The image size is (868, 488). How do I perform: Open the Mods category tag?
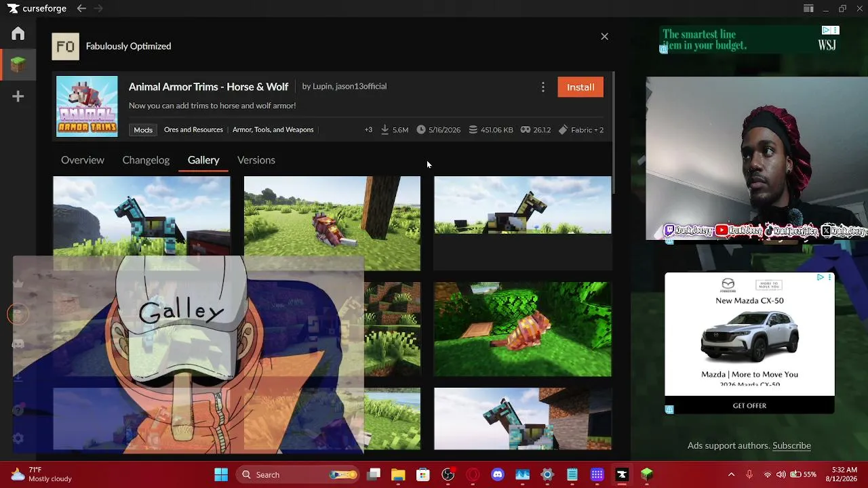click(x=143, y=129)
